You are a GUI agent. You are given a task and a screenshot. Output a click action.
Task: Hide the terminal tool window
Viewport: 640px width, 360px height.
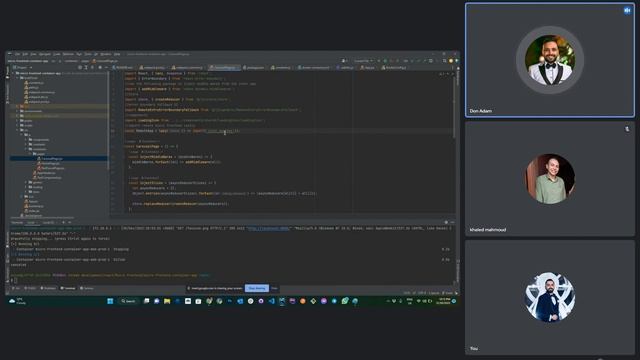[x=452, y=222]
